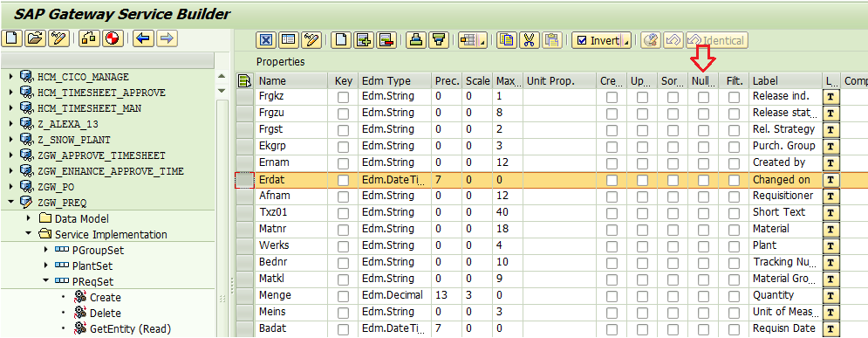Click the Copy icon in grid toolbar
The width and height of the screenshot is (868, 338).
click(x=506, y=40)
